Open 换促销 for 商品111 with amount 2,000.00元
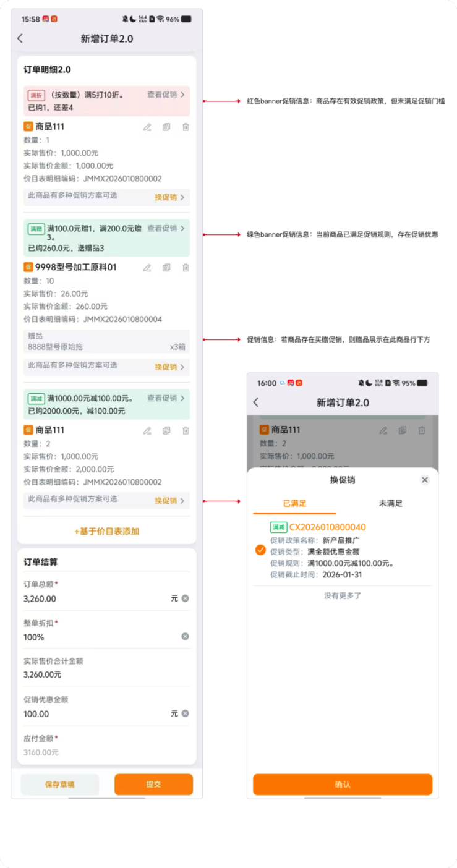This screenshot has height=868, width=457. coord(169,501)
